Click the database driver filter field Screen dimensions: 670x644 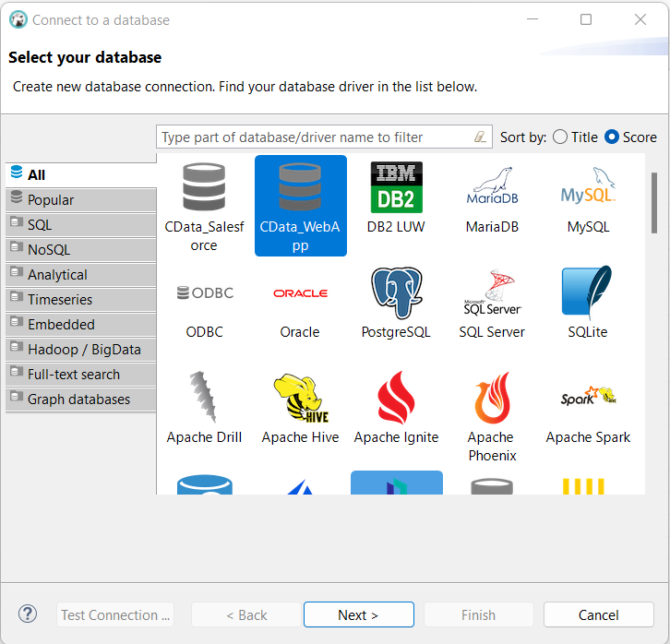[x=314, y=137]
